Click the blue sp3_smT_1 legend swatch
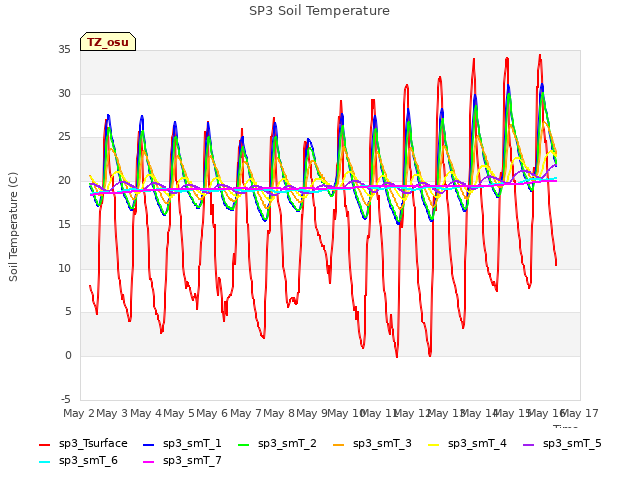Viewport: 640px width, 480px height. tap(149, 444)
